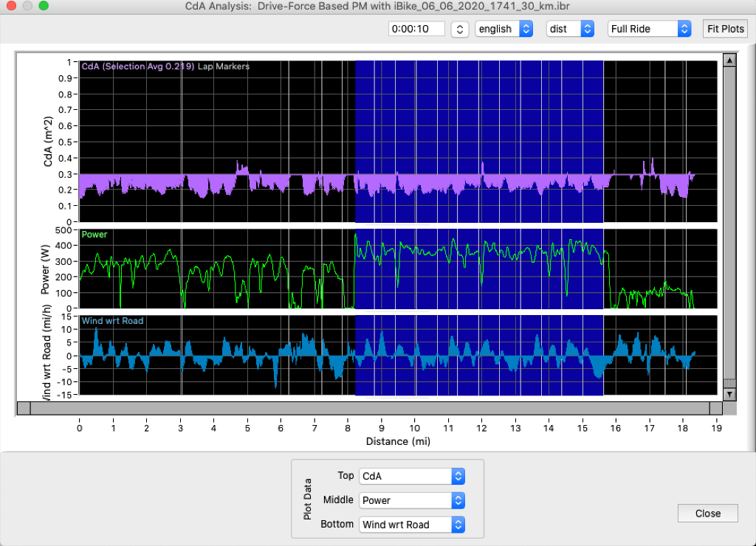Viewport: 756px width, 546px height.
Task: Open the Bottom plot Wind wrt Road dropdown
Action: 412,525
